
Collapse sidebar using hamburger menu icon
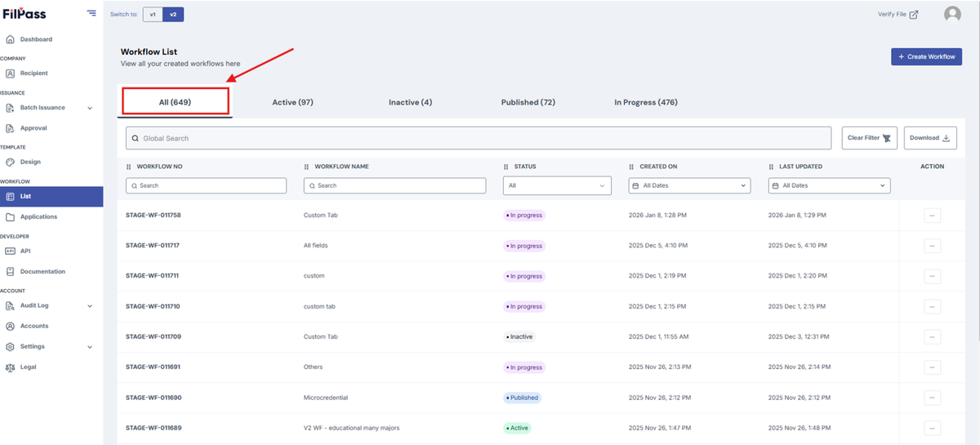tap(91, 14)
